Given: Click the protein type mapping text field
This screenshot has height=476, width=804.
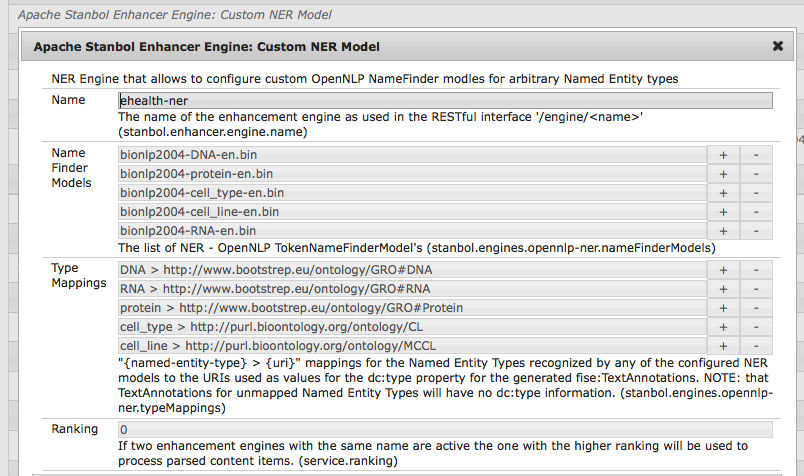Looking at the screenshot, I should coord(411,308).
